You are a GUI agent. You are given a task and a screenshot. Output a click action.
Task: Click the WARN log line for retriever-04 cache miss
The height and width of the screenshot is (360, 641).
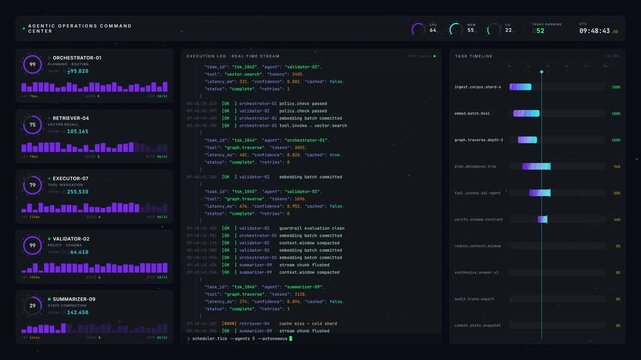pos(262,324)
